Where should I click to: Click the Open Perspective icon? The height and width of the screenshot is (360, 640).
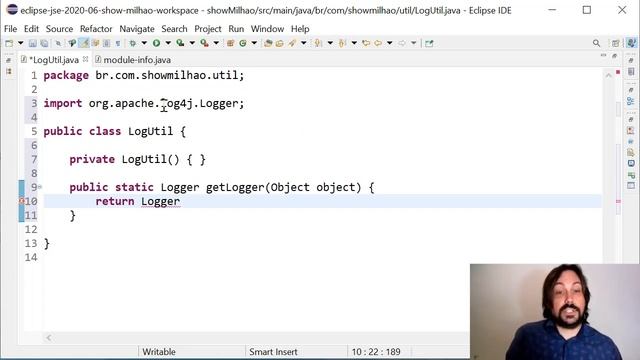(616, 43)
